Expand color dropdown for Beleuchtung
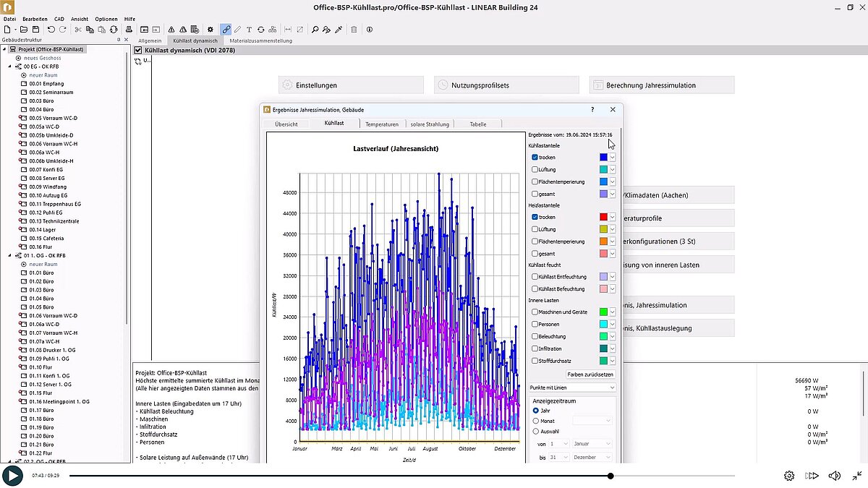868x488 pixels. 613,337
